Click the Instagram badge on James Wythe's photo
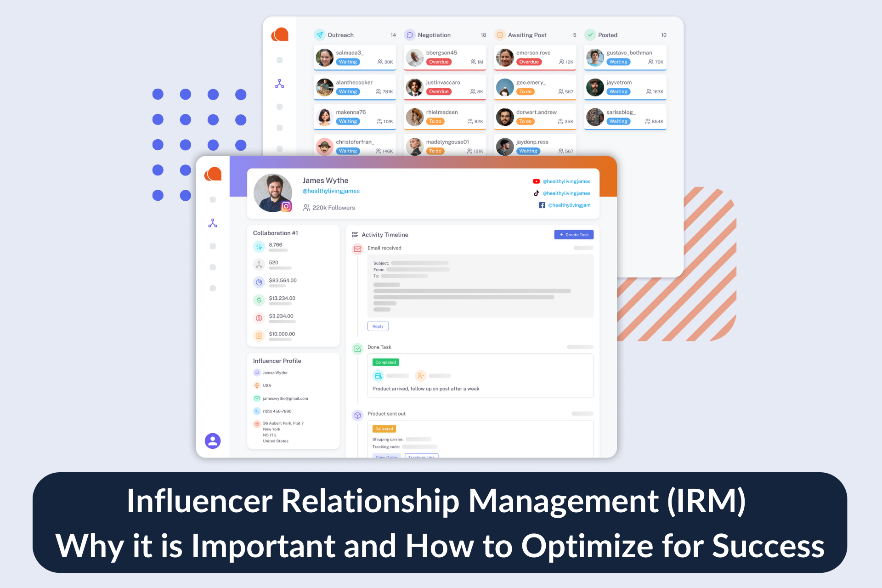Screen dimensions: 882x588 point(286,206)
